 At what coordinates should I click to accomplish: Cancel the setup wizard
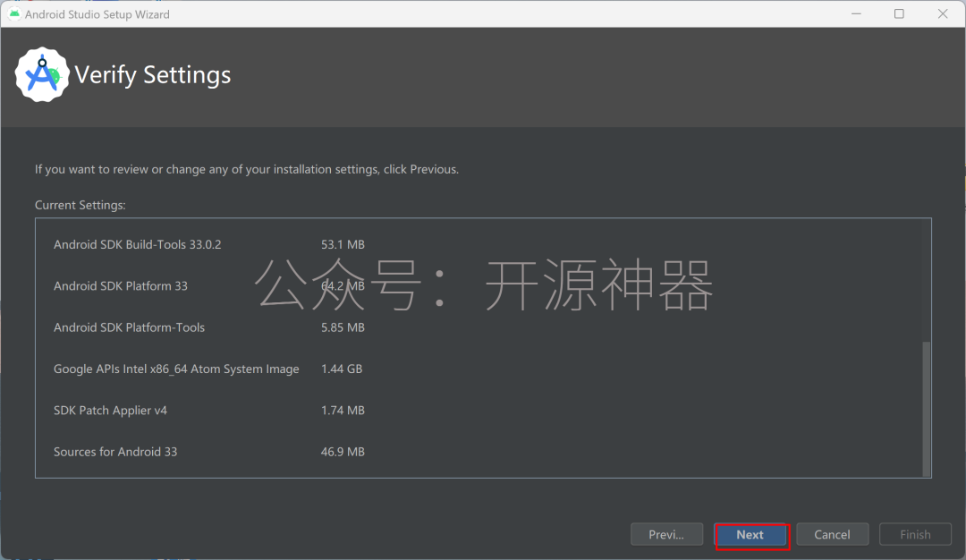point(832,535)
